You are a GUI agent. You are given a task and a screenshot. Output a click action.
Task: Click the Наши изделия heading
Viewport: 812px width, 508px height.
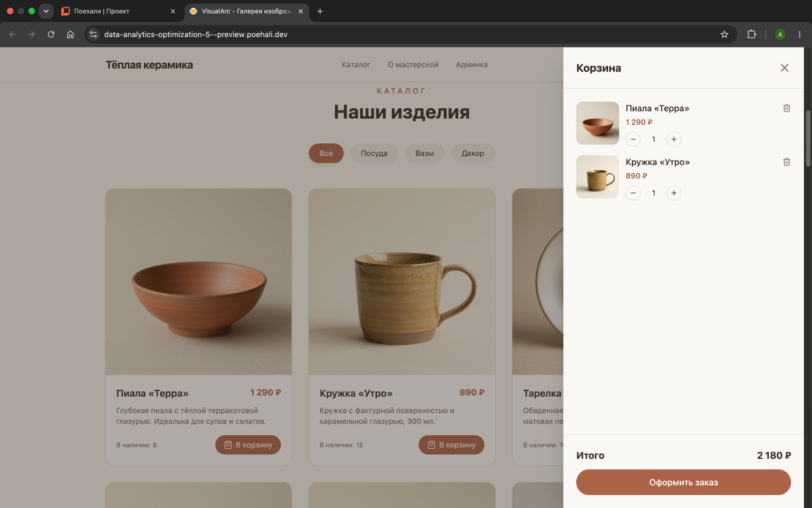tap(402, 112)
